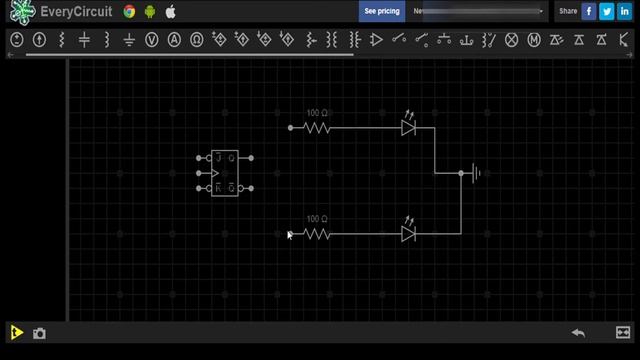Pick the normally-open push button
The image size is (640, 360).
pos(444,40)
